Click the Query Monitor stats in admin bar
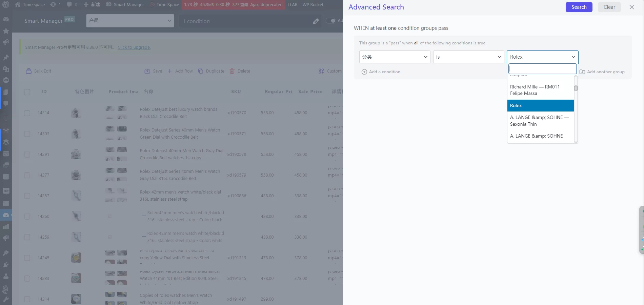 pos(233,4)
